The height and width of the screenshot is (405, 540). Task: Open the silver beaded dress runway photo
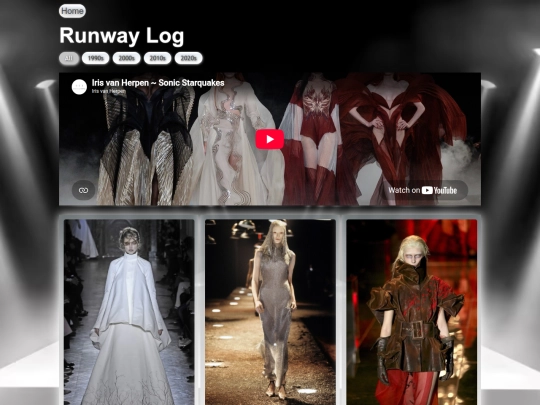270,312
